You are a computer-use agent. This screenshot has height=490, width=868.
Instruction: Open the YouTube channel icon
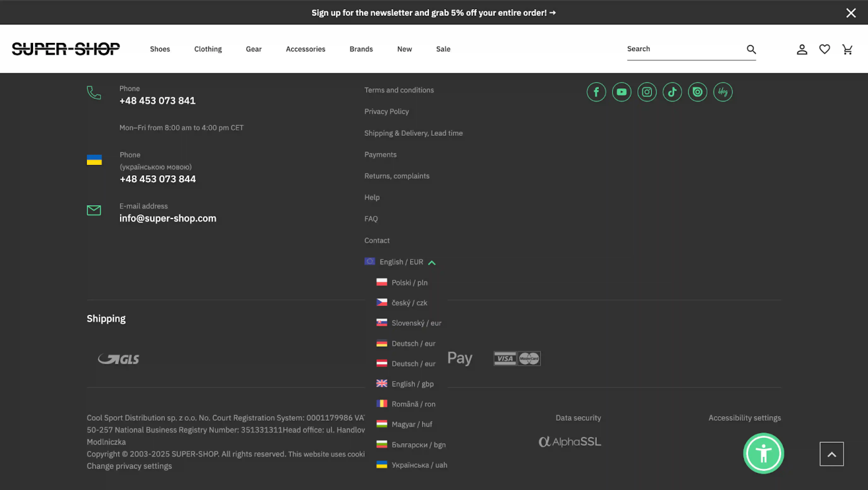pyautogui.click(x=622, y=92)
